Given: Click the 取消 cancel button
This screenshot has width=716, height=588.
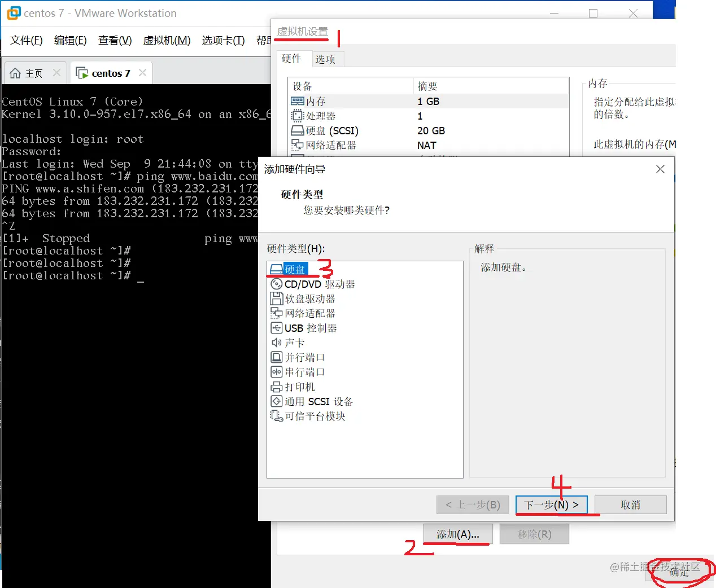Looking at the screenshot, I should (x=630, y=504).
